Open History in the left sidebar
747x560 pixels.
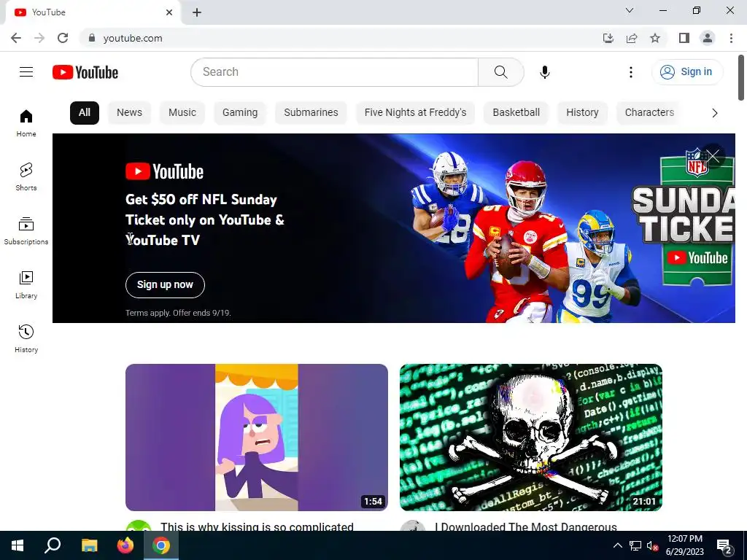[26, 338]
